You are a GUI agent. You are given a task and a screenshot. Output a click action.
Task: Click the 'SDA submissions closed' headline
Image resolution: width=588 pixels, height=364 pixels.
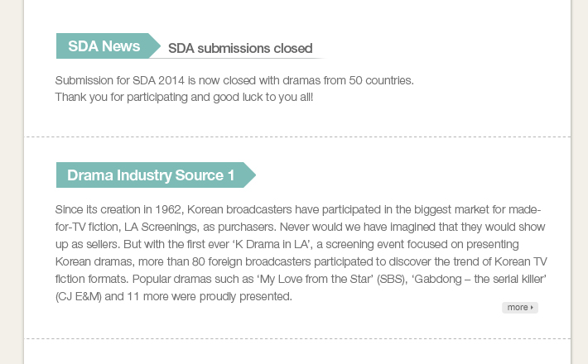pos(240,48)
